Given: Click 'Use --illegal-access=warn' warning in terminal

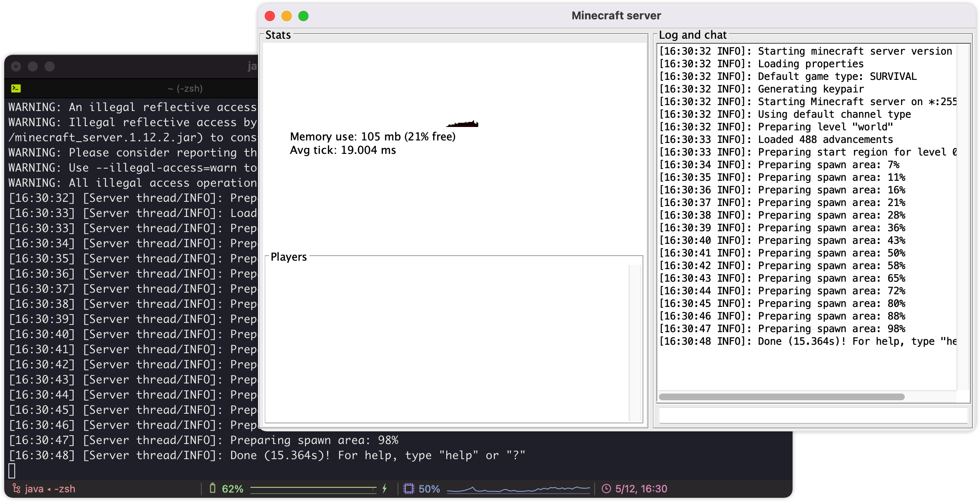Looking at the screenshot, I should pyautogui.click(x=133, y=168).
